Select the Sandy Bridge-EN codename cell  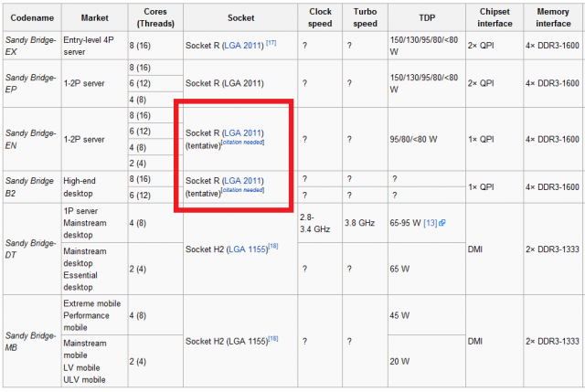coord(32,139)
